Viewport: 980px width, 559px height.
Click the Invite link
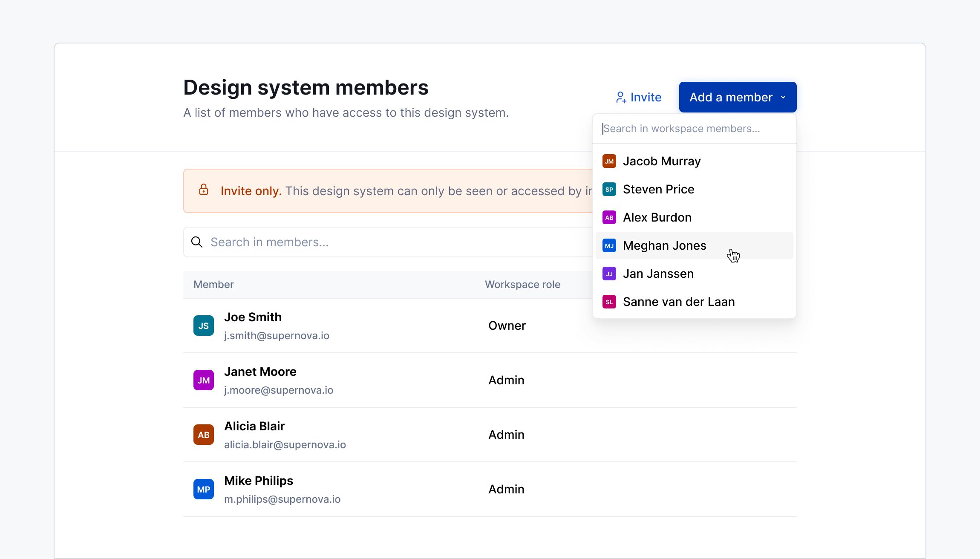639,97
